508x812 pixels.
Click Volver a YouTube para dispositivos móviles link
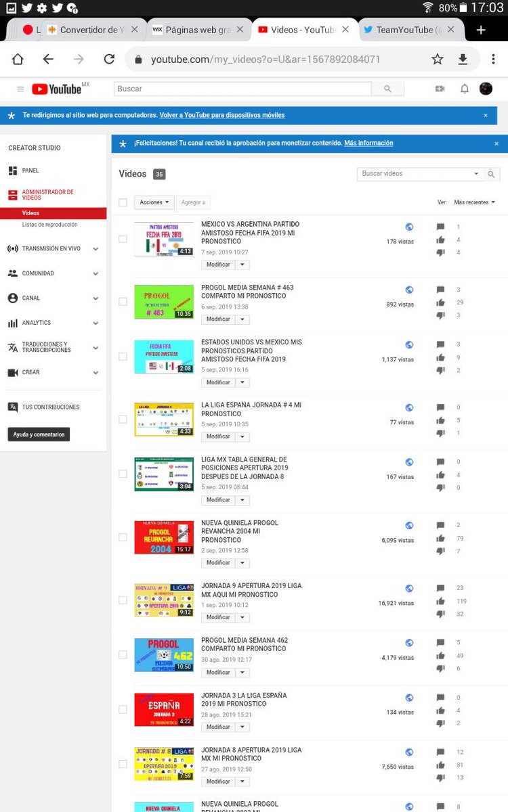(x=222, y=116)
